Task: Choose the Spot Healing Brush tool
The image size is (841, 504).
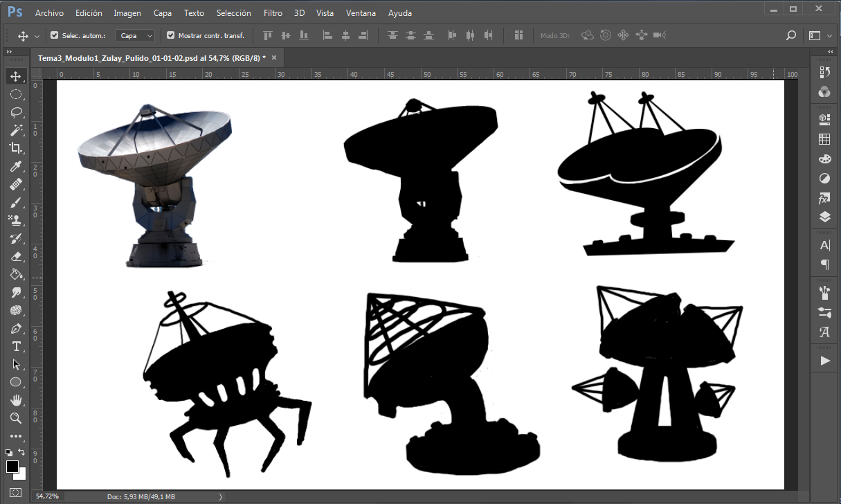Action: 16,184
